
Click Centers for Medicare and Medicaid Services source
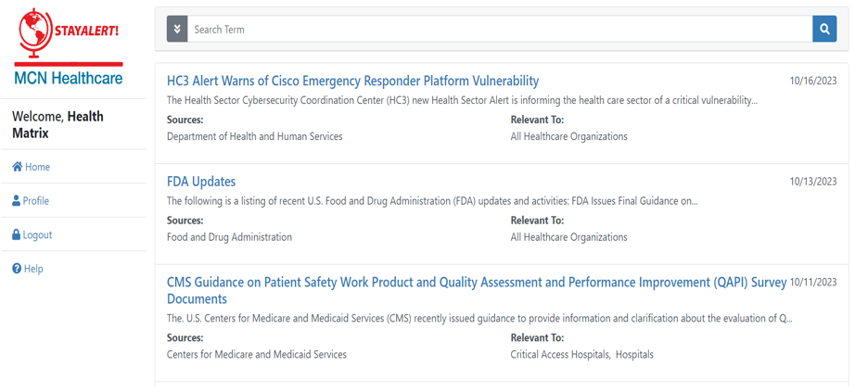(x=256, y=354)
